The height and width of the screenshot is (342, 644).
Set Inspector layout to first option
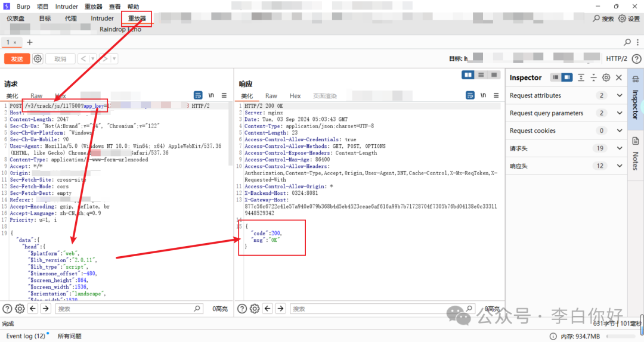click(556, 77)
